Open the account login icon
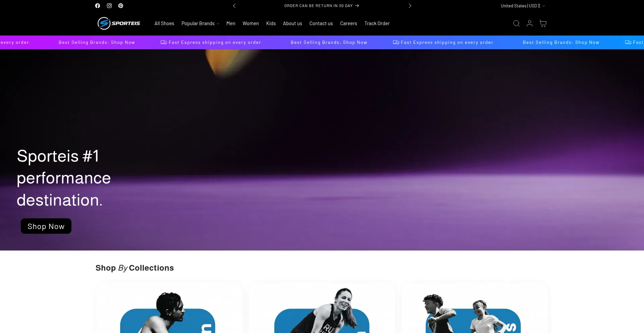The width and height of the screenshot is (644, 333). [530, 23]
